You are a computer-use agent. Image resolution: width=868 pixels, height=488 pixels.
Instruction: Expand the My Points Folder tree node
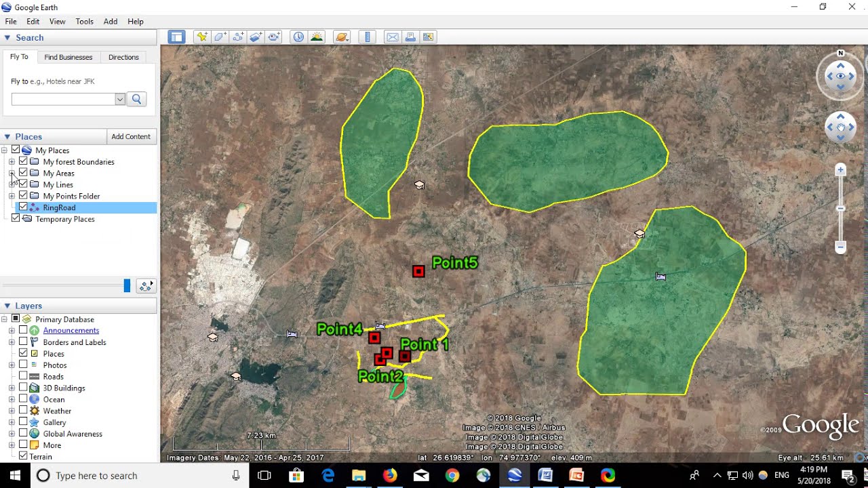12,197
